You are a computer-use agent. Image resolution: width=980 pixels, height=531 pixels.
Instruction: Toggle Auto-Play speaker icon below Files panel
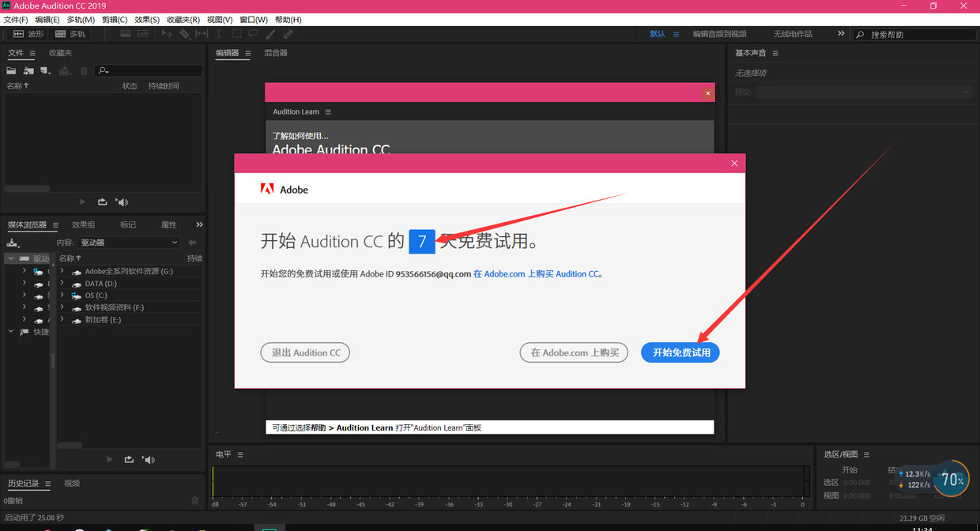point(122,202)
